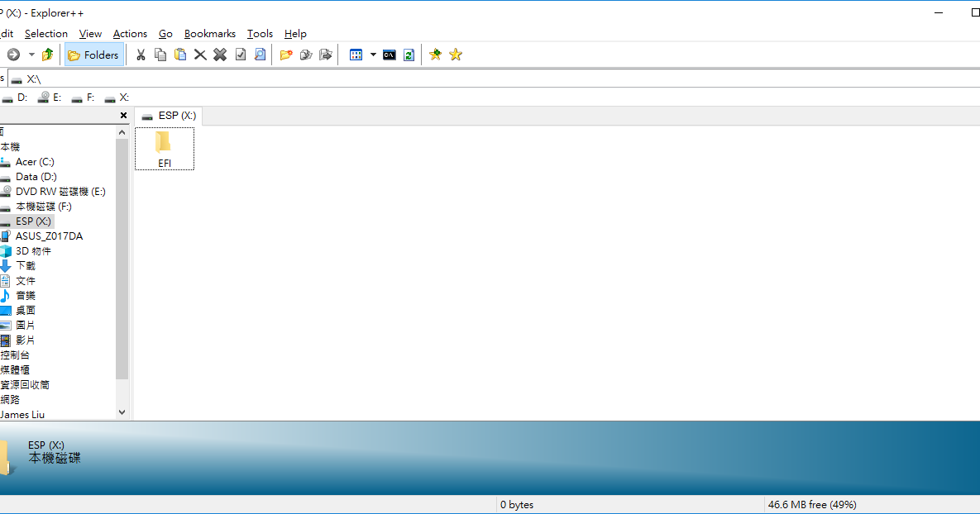Click the Copy toolbar icon
Image resolution: width=980 pixels, height=514 pixels.
click(x=160, y=55)
